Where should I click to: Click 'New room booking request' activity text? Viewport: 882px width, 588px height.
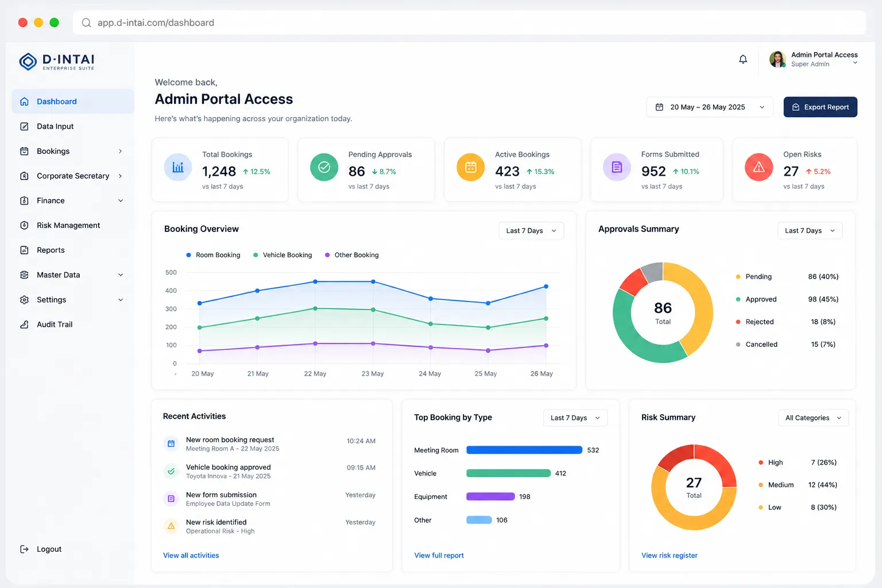230,440
